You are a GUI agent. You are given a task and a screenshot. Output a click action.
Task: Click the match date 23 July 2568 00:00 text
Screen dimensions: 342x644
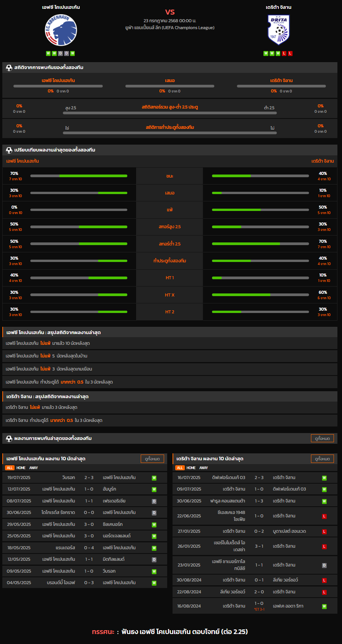pos(170,21)
